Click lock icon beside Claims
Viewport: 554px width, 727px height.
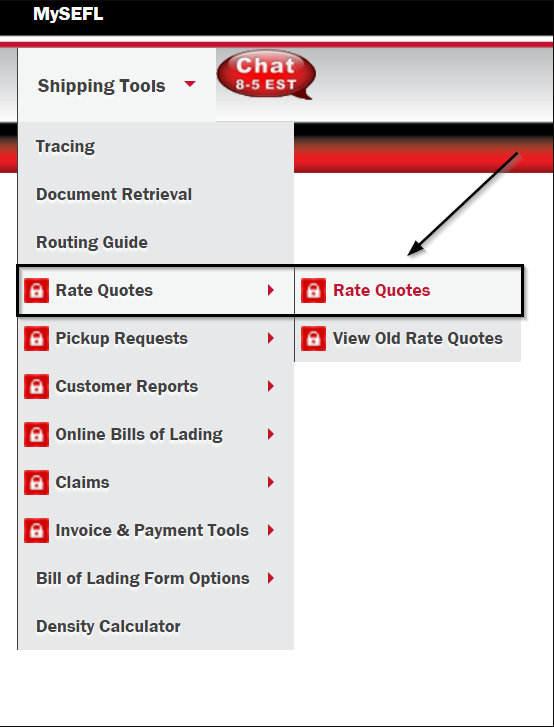pos(36,483)
